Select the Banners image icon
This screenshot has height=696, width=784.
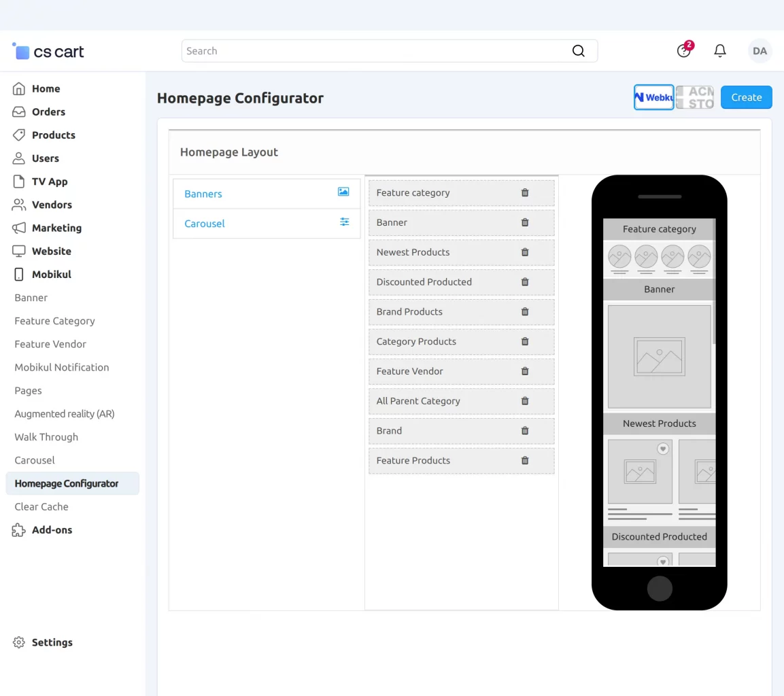(x=344, y=192)
